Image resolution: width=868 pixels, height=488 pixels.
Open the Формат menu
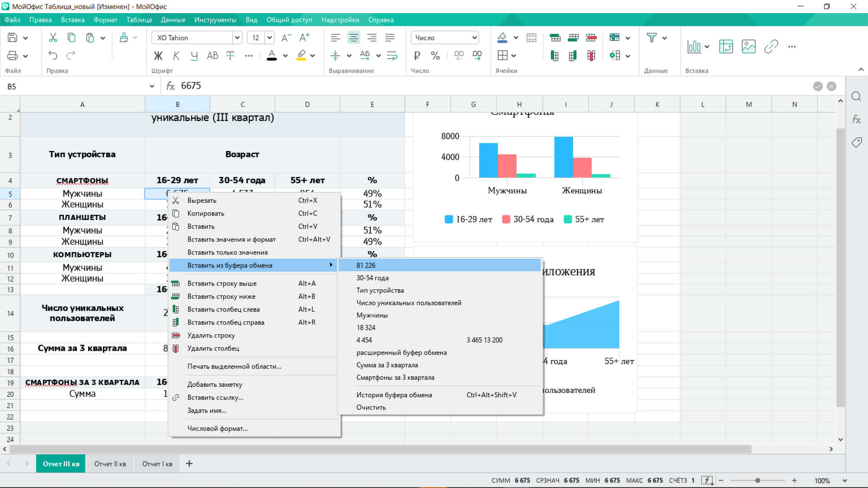click(105, 20)
